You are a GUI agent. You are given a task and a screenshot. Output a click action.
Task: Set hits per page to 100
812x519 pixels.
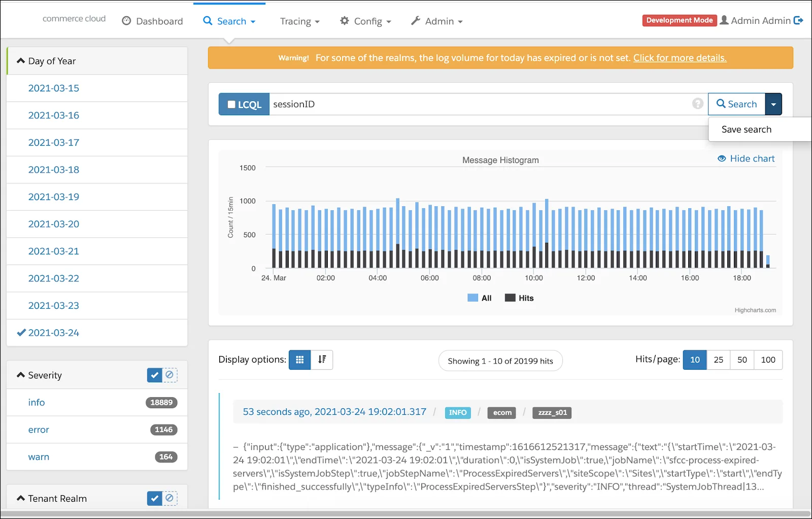point(768,360)
